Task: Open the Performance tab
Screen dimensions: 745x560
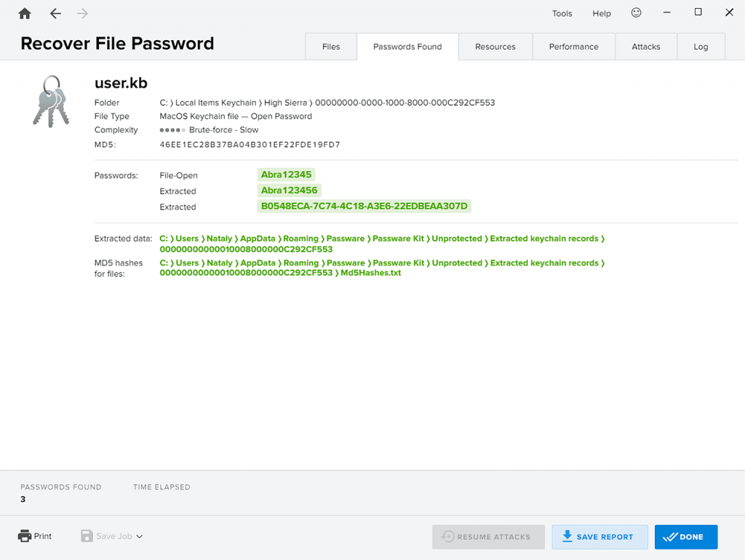Action: (574, 47)
